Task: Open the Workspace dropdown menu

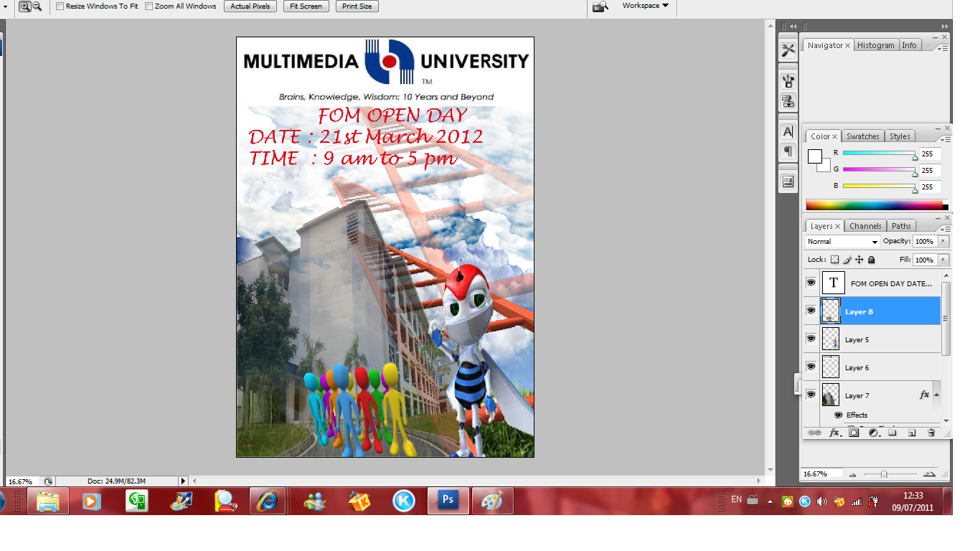Action: (x=645, y=6)
